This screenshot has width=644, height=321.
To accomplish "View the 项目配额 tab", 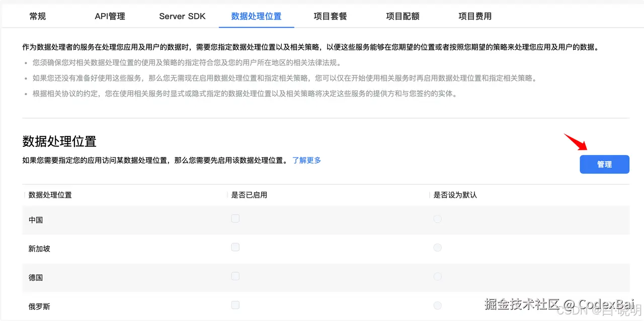I will tap(403, 16).
